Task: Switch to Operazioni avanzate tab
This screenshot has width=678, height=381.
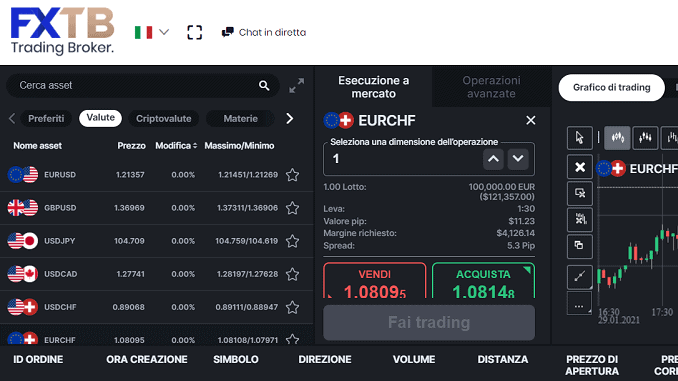Action: coord(491,87)
